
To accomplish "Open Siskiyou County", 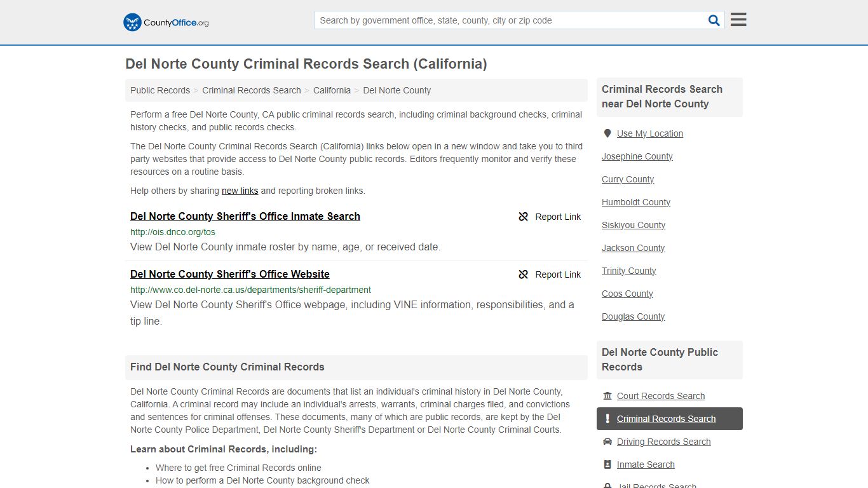I will coord(634,225).
